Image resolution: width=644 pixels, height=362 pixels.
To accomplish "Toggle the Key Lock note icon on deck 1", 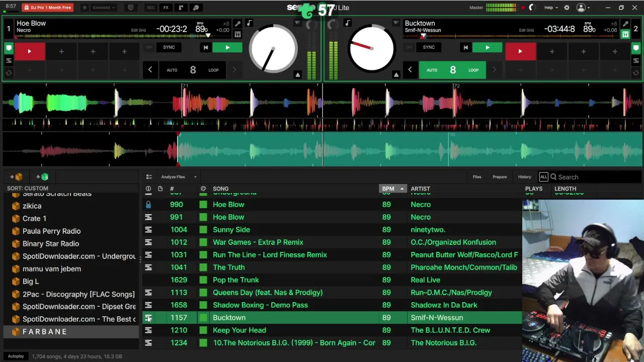I will pos(249,23).
